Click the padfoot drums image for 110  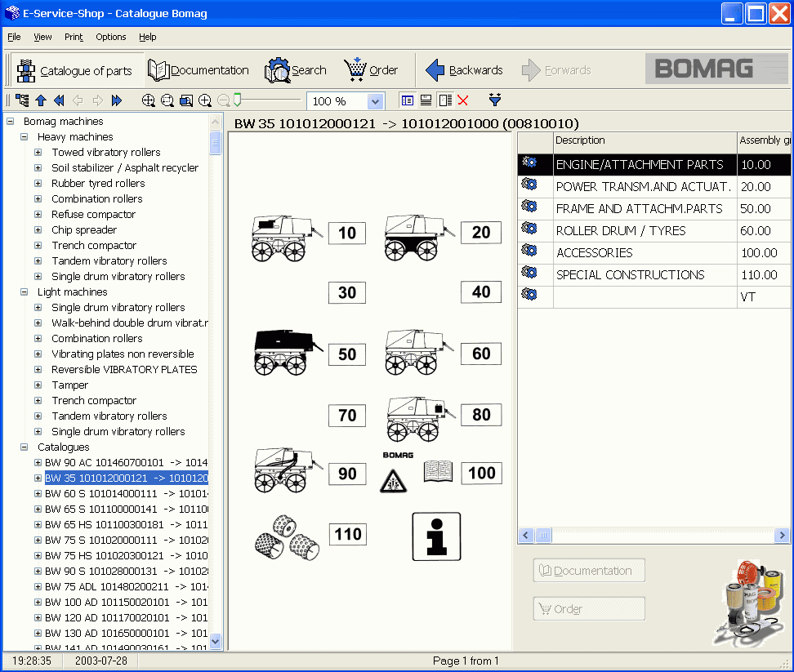[286, 538]
